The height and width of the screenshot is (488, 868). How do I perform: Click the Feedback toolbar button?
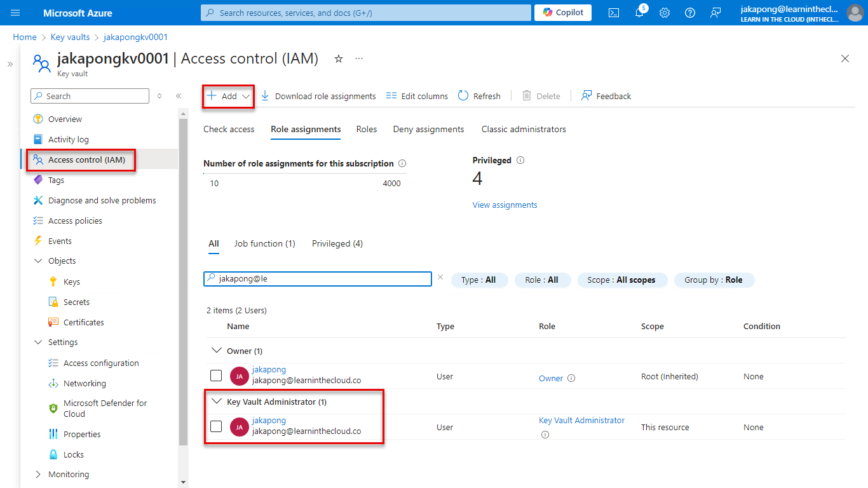tap(606, 96)
